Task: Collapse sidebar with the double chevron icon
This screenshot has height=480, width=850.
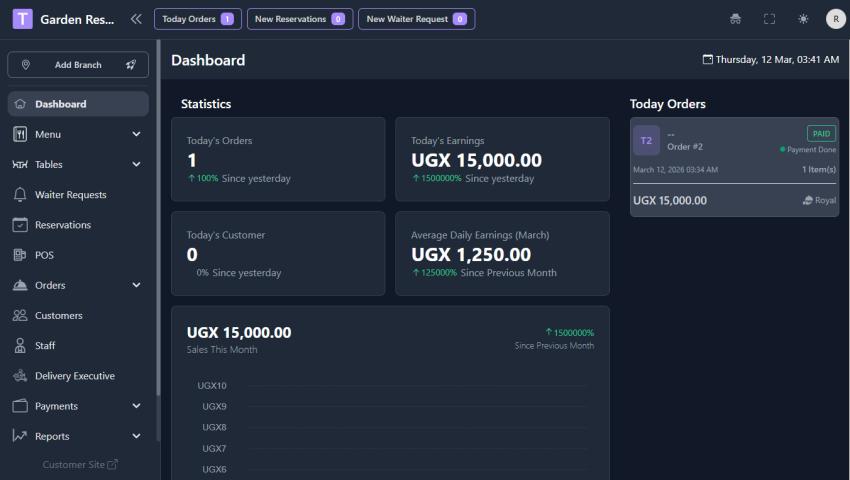Action: (136, 19)
